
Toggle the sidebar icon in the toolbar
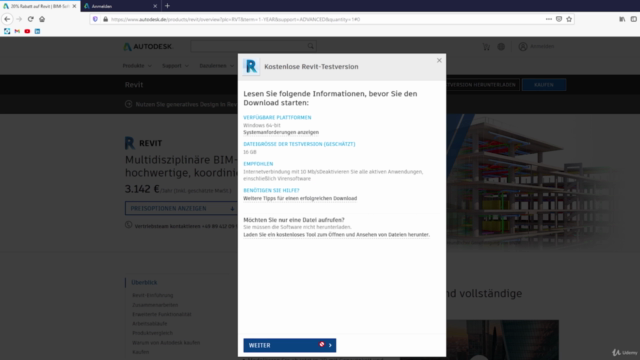click(633, 19)
